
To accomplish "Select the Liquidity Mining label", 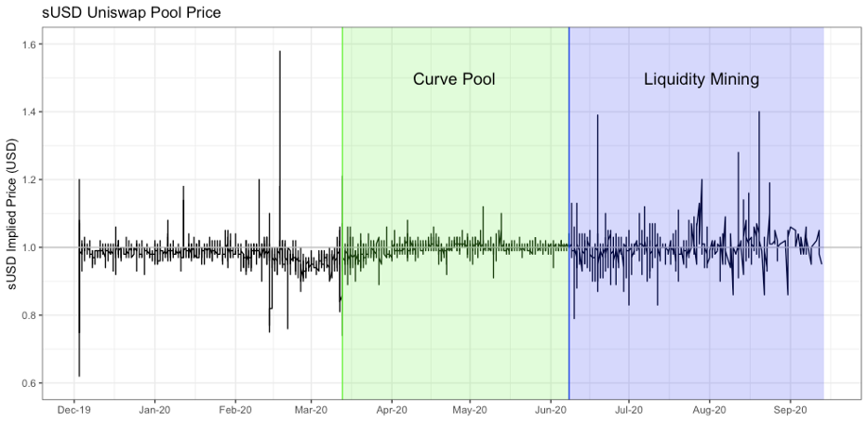I will pos(701,79).
